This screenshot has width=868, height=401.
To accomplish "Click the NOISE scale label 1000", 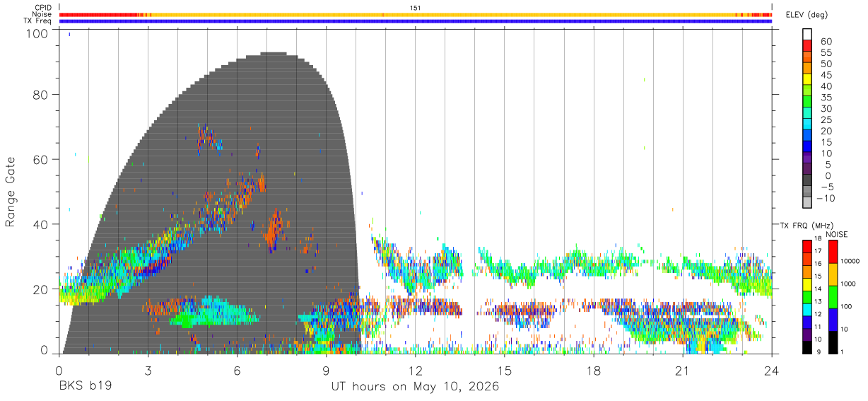I will click(x=849, y=284).
